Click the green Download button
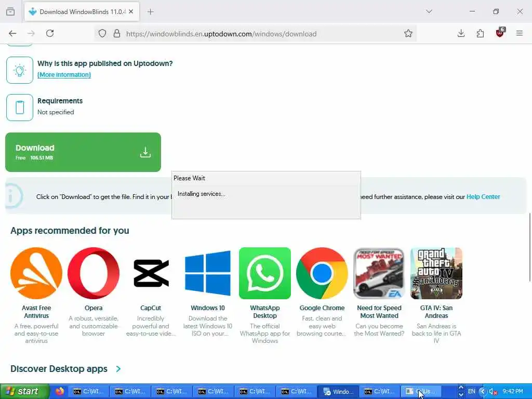 pyautogui.click(x=83, y=152)
